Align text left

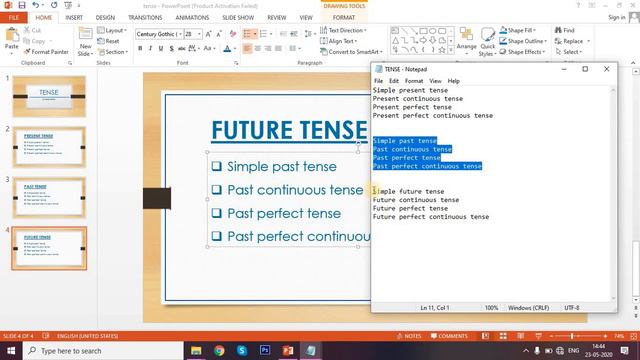(x=247, y=49)
